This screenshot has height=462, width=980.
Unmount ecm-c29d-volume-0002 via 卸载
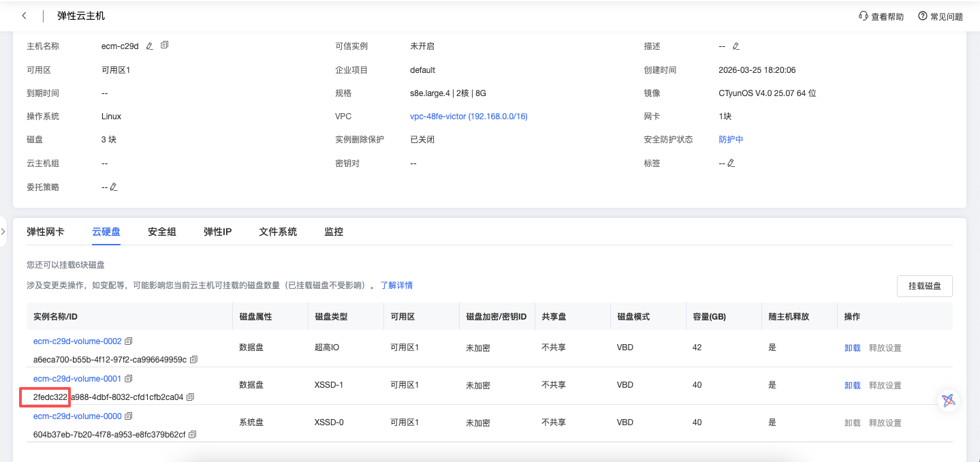pyautogui.click(x=852, y=348)
